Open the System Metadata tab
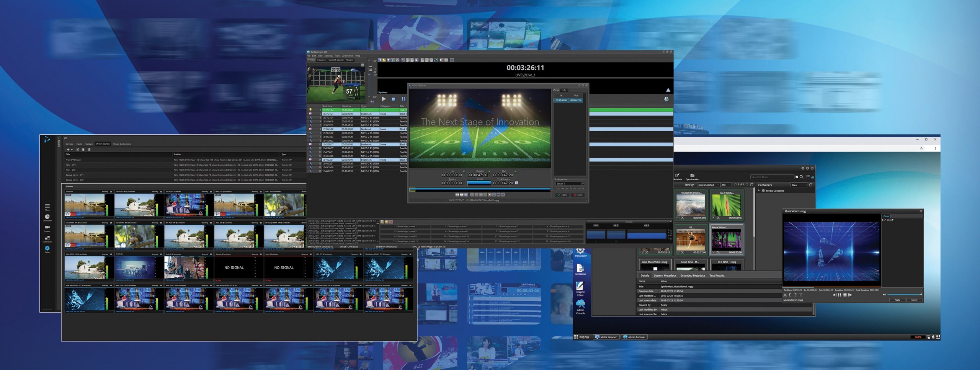 tap(665, 275)
